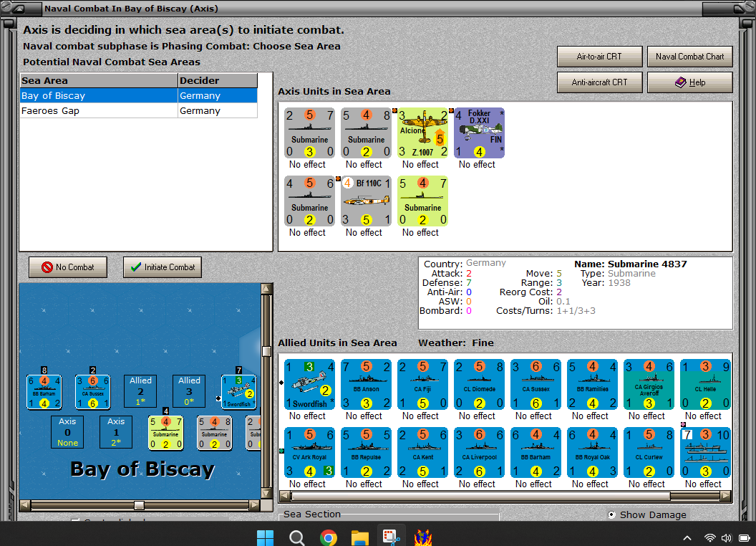756x546 pixels.
Task: Click the BB Royal Oak counter
Action: tap(592, 452)
